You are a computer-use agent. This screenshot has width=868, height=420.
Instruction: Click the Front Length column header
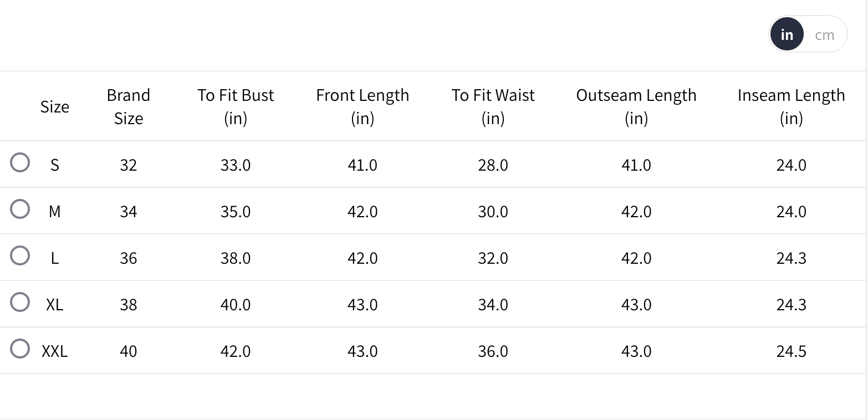pos(362,106)
